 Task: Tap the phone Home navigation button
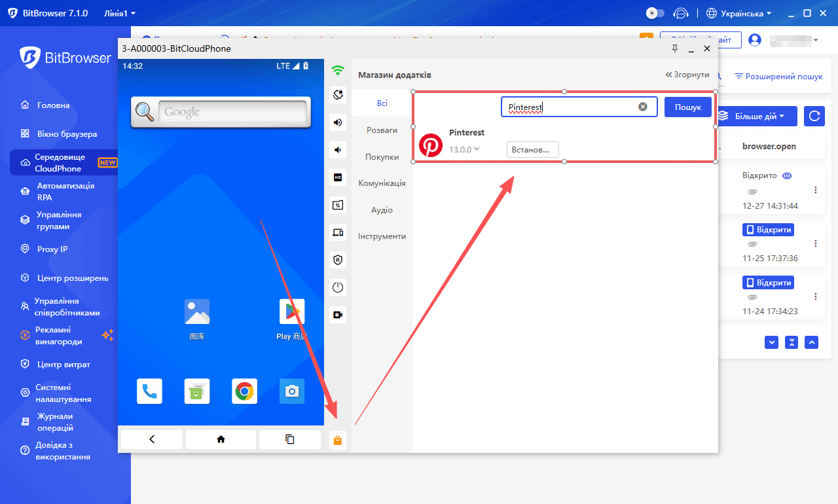pyautogui.click(x=221, y=439)
